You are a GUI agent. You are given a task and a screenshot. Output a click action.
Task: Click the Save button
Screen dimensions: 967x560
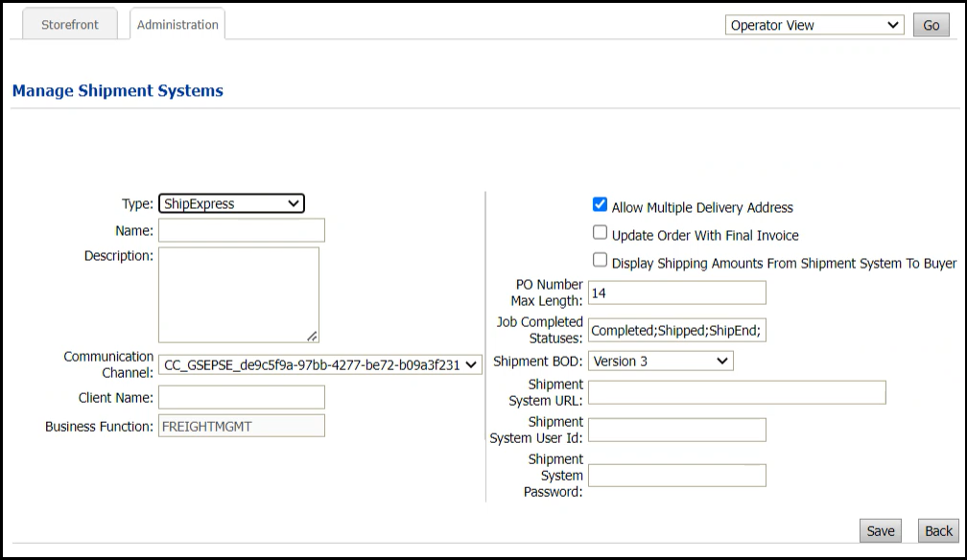coord(880,530)
